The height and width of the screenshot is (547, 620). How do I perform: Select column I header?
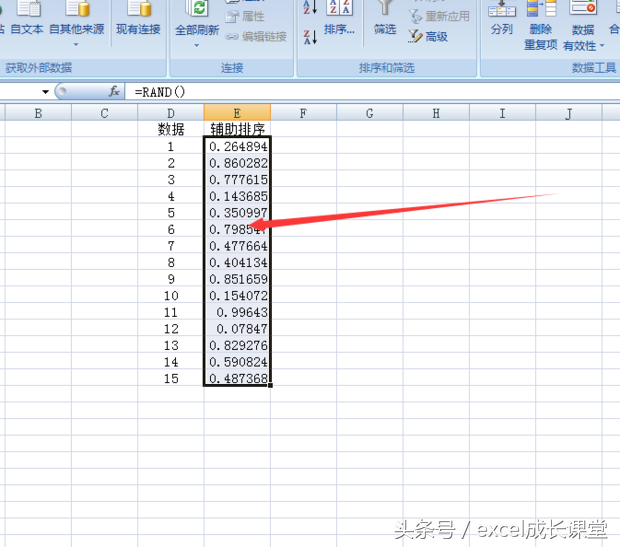503,113
